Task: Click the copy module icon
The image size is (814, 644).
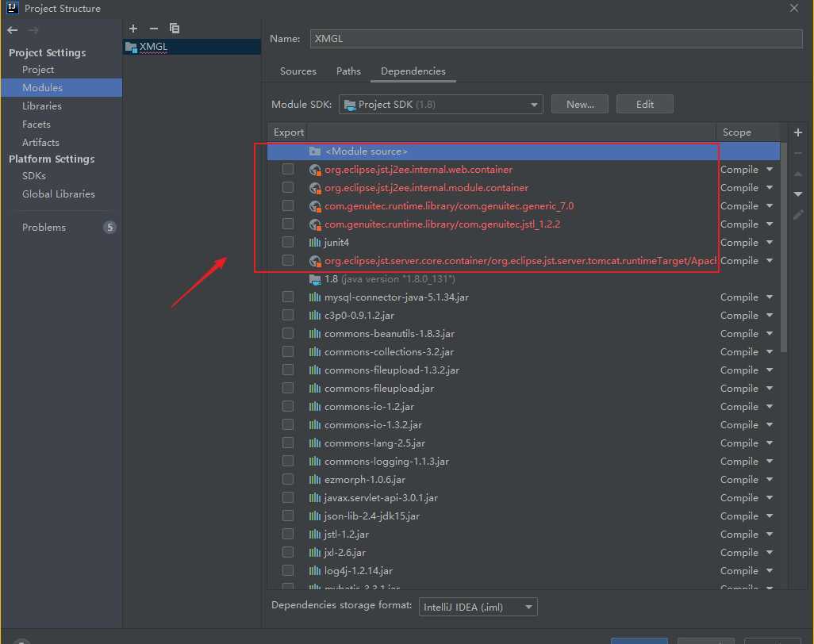Action: pos(175,29)
